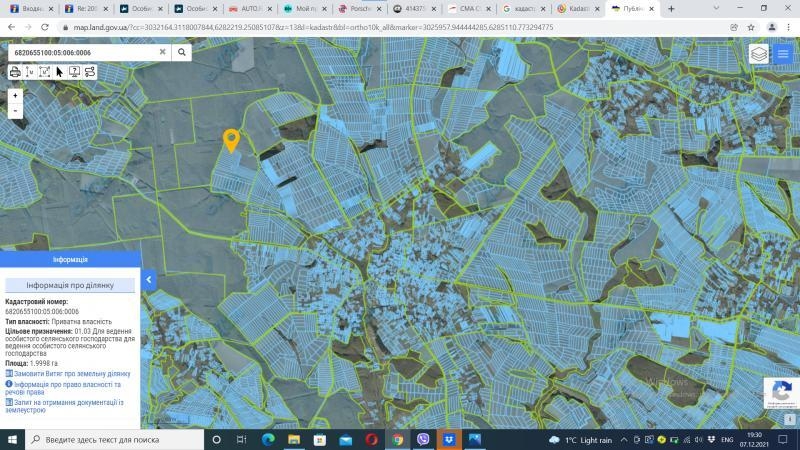Switch to the Kadastr browser tab
Viewport: 800px width, 450px height.
tap(578, 8)
